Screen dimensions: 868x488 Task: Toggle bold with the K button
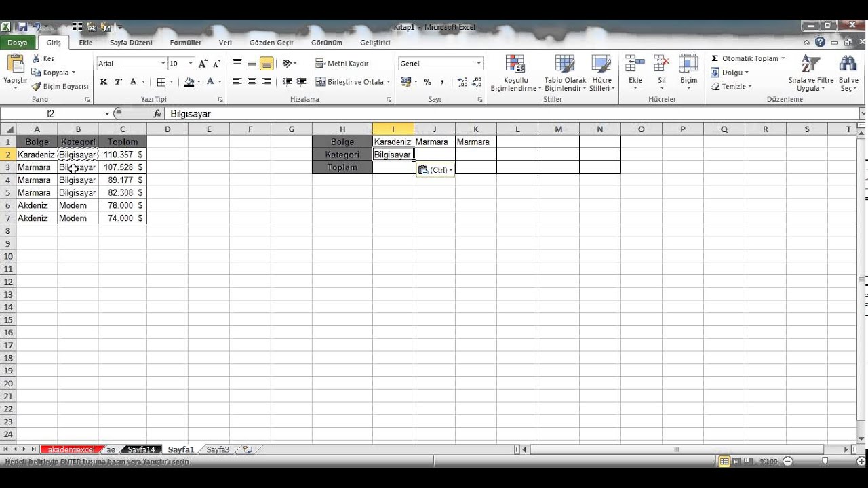104,82
